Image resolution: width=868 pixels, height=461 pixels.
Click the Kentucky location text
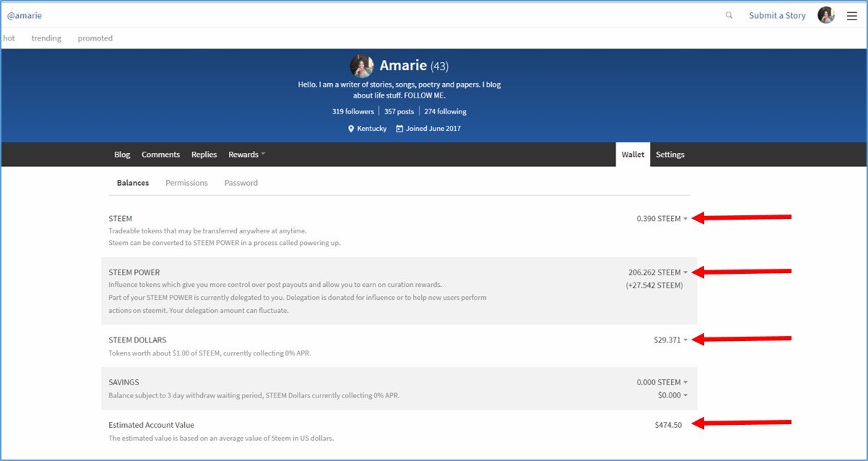(372, 129)
